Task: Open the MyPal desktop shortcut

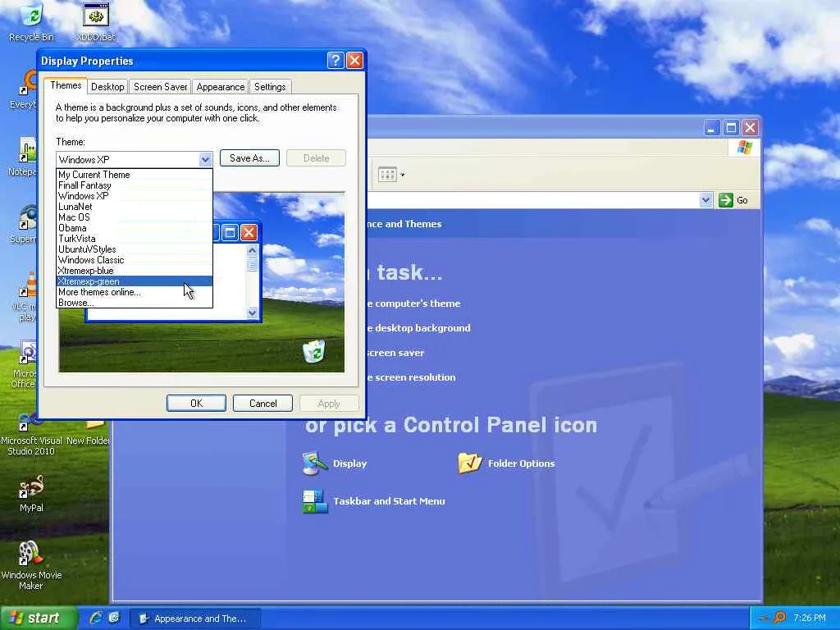Action: pos(31,493)
